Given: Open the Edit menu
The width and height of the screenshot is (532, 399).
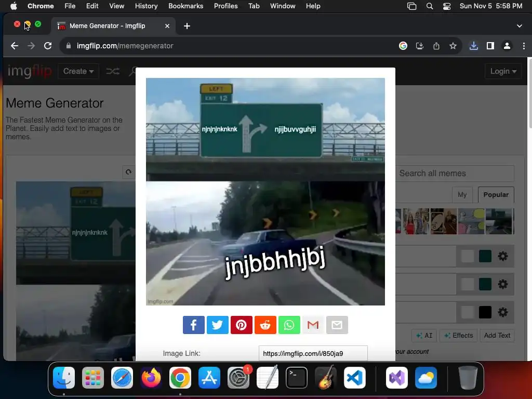Looking at the screenshot, I should [x=92, y=6].
